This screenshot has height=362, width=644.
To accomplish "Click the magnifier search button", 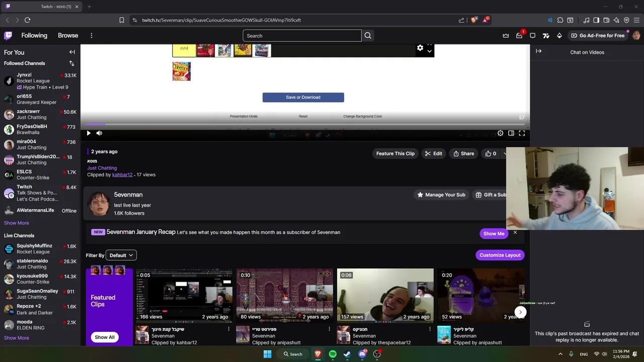I will click(x=368, y=36).
